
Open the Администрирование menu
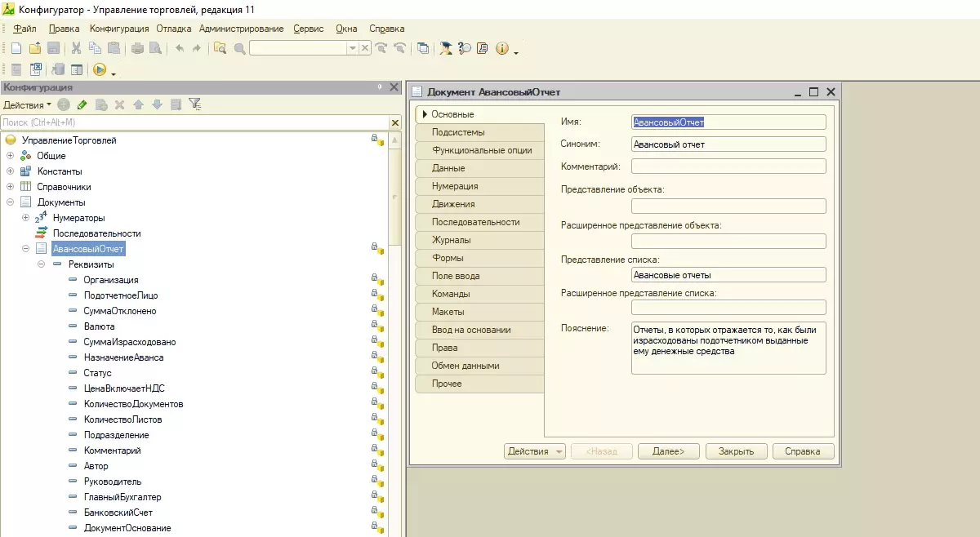pos(241,29)
